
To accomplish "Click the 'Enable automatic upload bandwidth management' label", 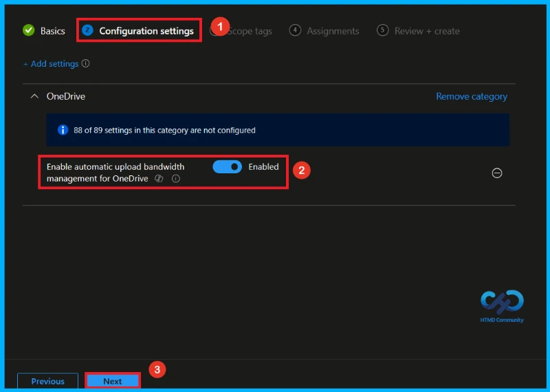I will [115, 173].
